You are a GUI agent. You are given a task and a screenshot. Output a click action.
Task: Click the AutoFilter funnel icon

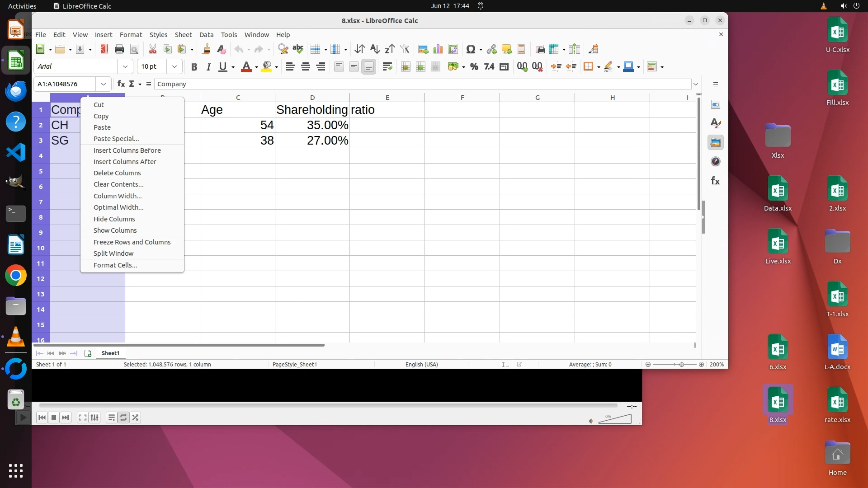pyautogui.click(x=405, y=49)
